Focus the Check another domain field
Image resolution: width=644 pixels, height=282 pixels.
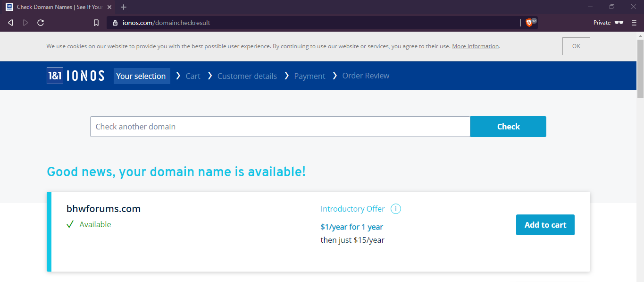click(x=280, y=127)
